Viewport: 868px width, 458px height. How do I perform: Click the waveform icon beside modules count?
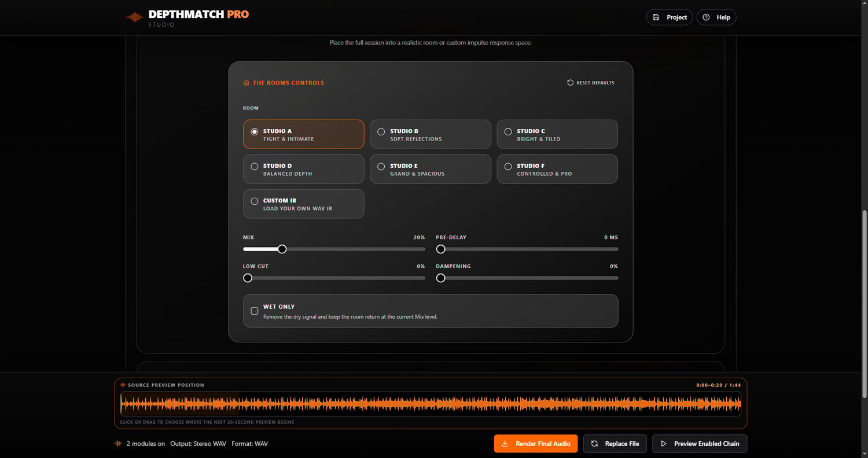coord(118,444)
